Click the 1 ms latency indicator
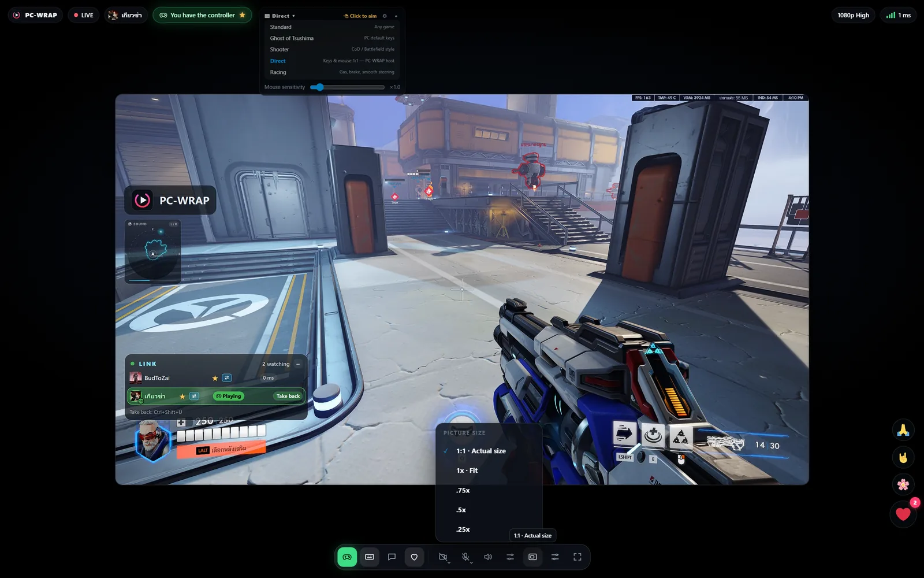The height and width of the screenshot is (578, 924). coord(899,15)
